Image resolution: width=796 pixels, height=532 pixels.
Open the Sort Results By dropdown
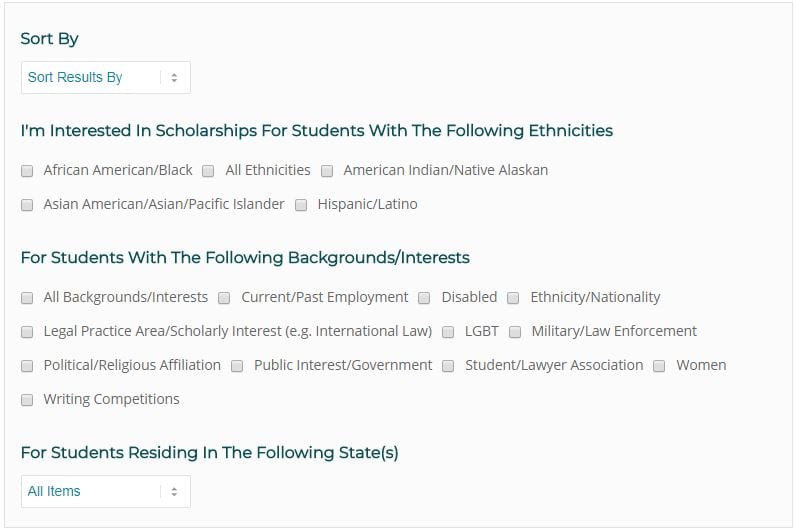105,77
